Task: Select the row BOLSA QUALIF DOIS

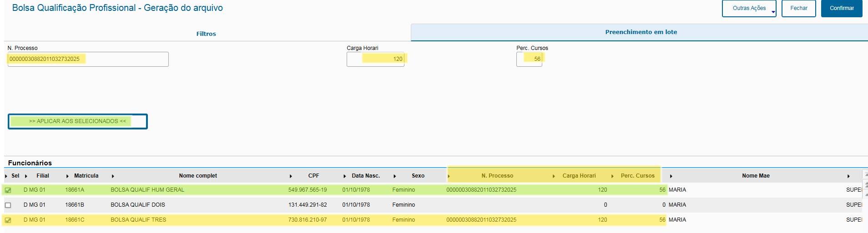Action: (x=432, y=205)
